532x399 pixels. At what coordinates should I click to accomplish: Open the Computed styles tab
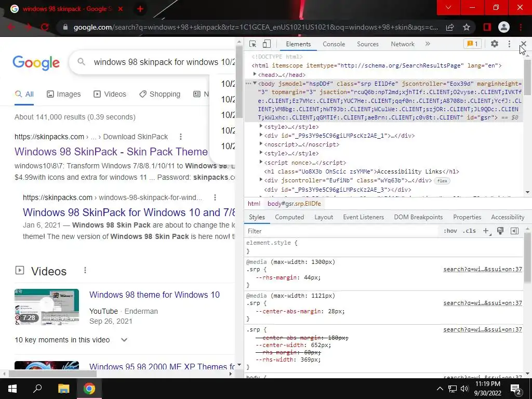(x=289, y=217)
